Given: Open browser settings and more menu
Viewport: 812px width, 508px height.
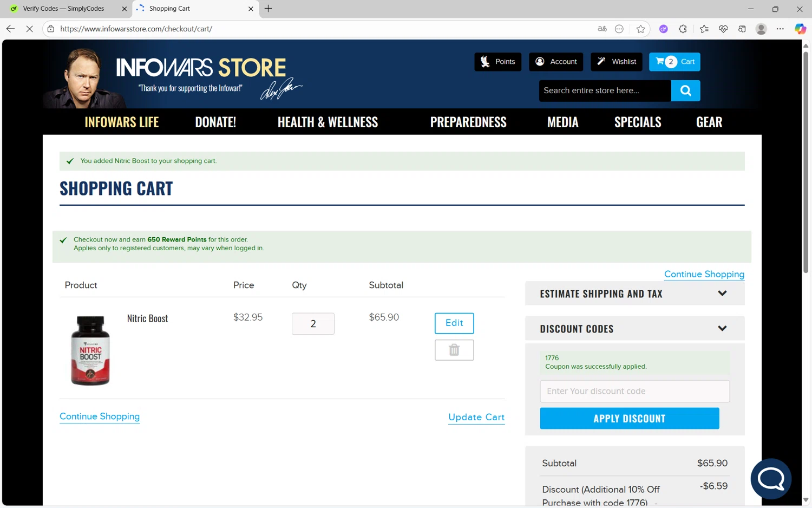Looking at the screenshot, I should [x=780, y=29].
